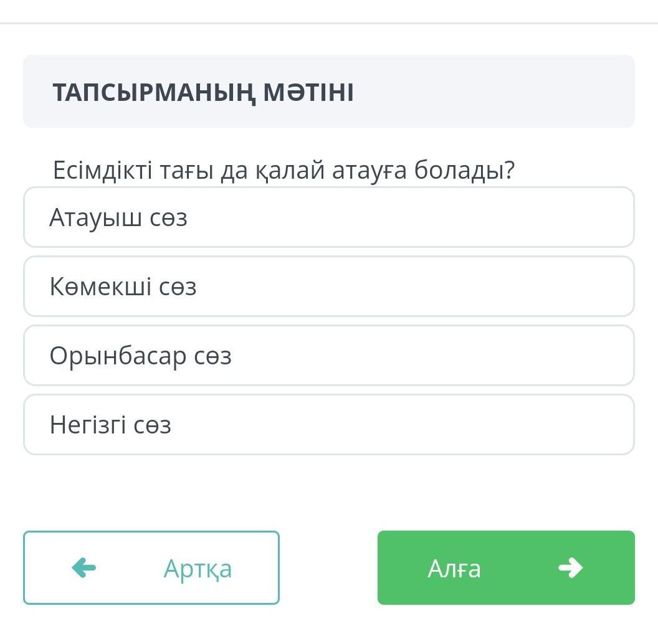Tap the word "Негізгі" in fourth option
Viewport: 658px width, 644px height.
pyautogui.click(x=86, y=425)
